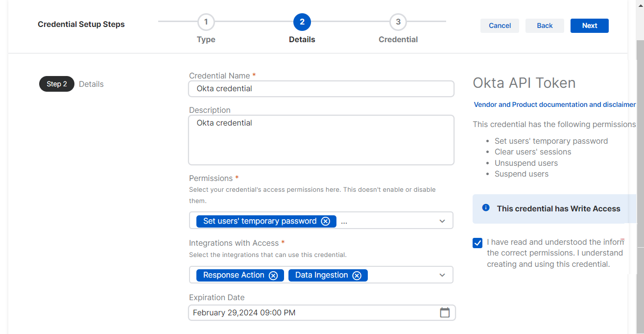Expand the Permissions dropdown arrow
644x334 pixels.
[x=442, y=221]
